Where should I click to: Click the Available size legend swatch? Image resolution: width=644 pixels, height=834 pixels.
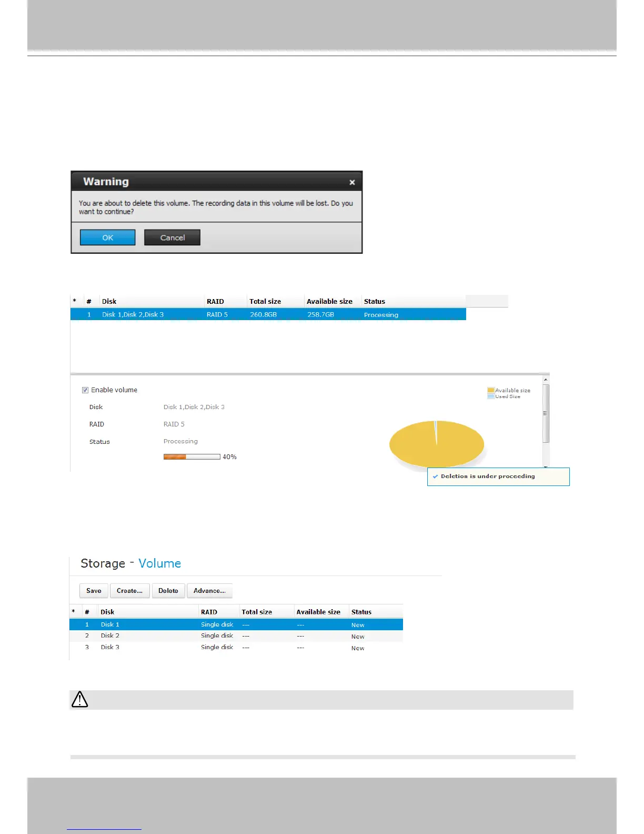(x=491, y=390)
